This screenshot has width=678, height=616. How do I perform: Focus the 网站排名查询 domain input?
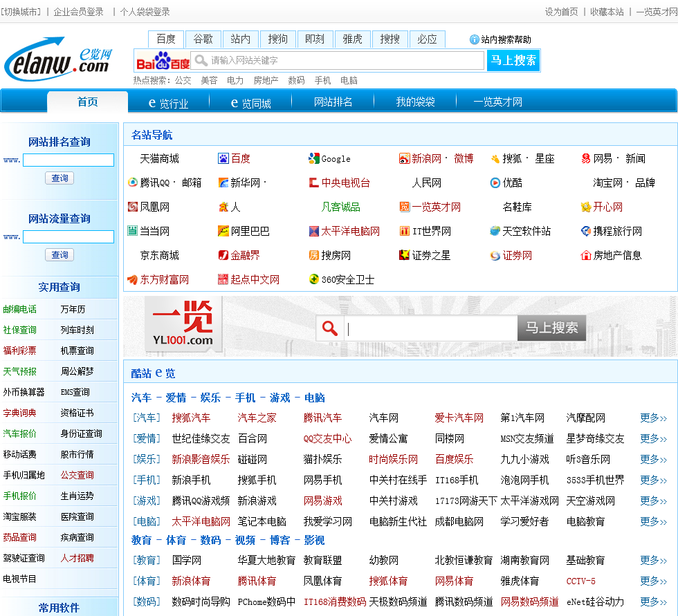[x=68, y=160]
